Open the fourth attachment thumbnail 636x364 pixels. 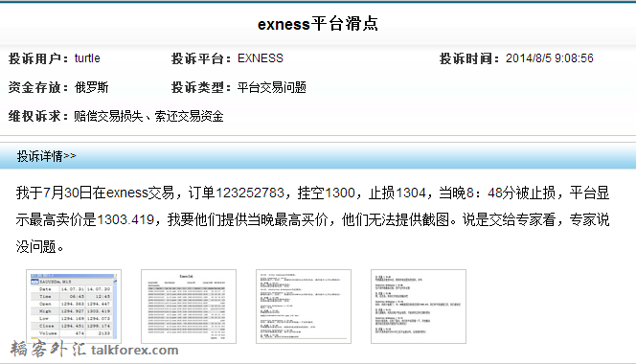[x=419, y=307]
